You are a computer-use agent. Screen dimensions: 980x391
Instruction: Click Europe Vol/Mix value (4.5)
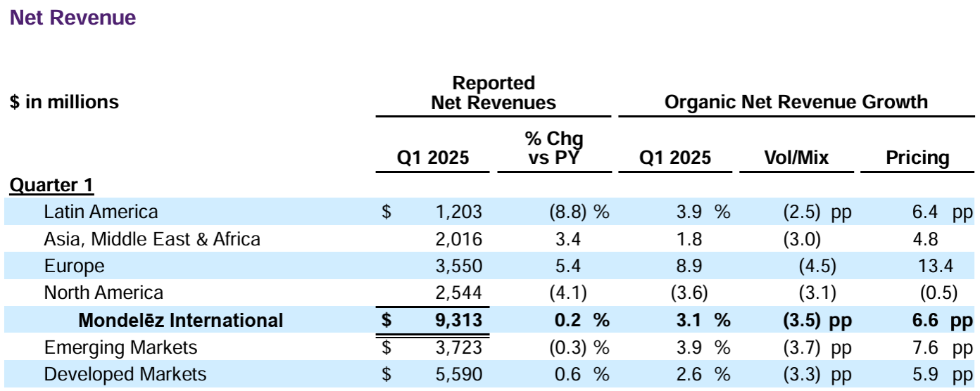pyautogui.click(x=817, y=266)
